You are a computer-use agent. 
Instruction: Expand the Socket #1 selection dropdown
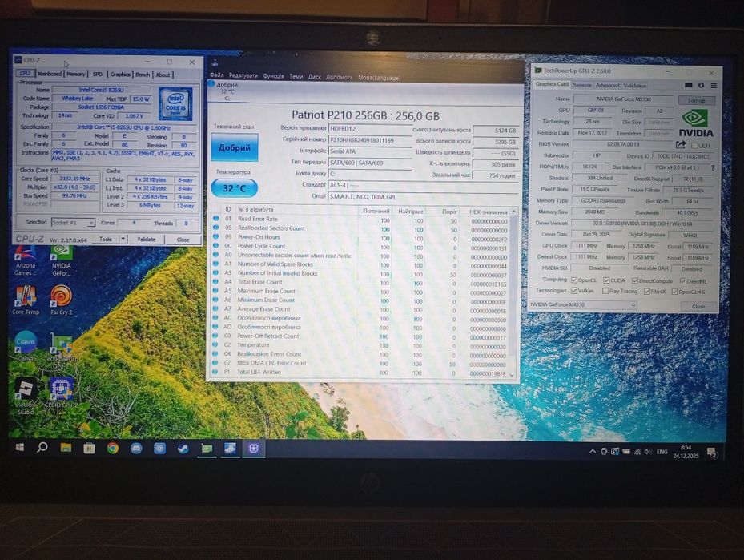[90, 223]
